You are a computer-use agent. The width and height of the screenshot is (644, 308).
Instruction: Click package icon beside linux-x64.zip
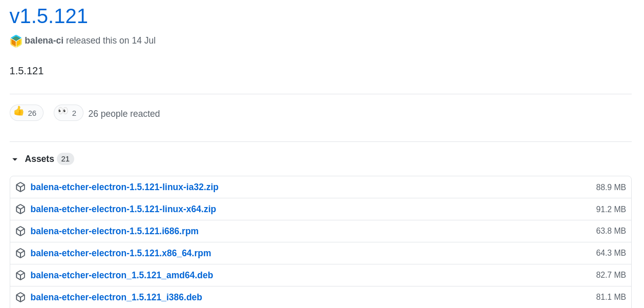pyautogui.click(x=20, y=209)
